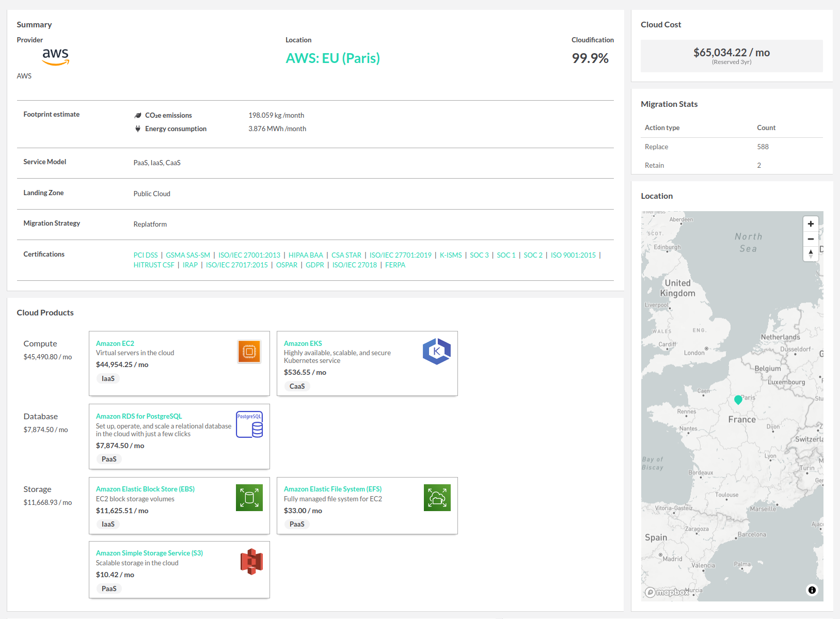Click the Paris location marker on the map
This screenshot has height=619, width=840.
pos(738,400)
